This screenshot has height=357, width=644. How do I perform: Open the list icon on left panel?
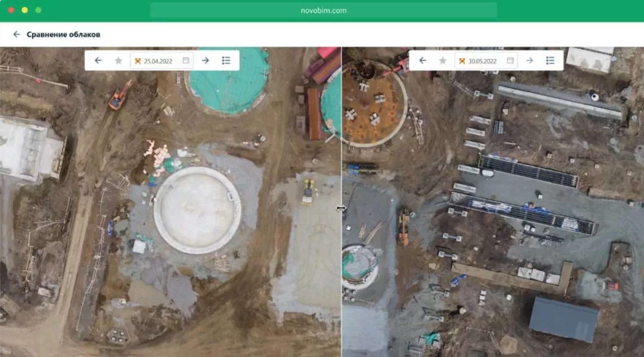click(x=226, y=60)
